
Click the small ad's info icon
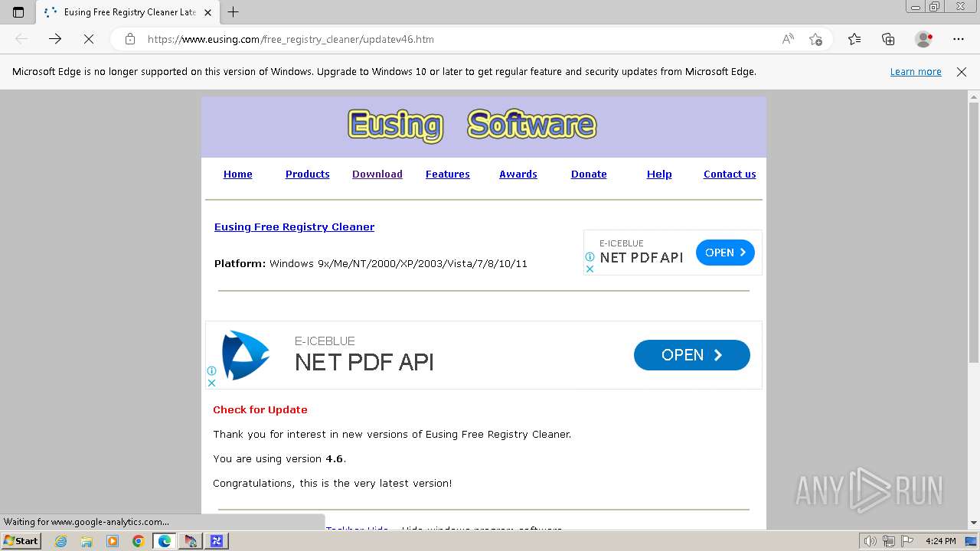tap(590, 257)
